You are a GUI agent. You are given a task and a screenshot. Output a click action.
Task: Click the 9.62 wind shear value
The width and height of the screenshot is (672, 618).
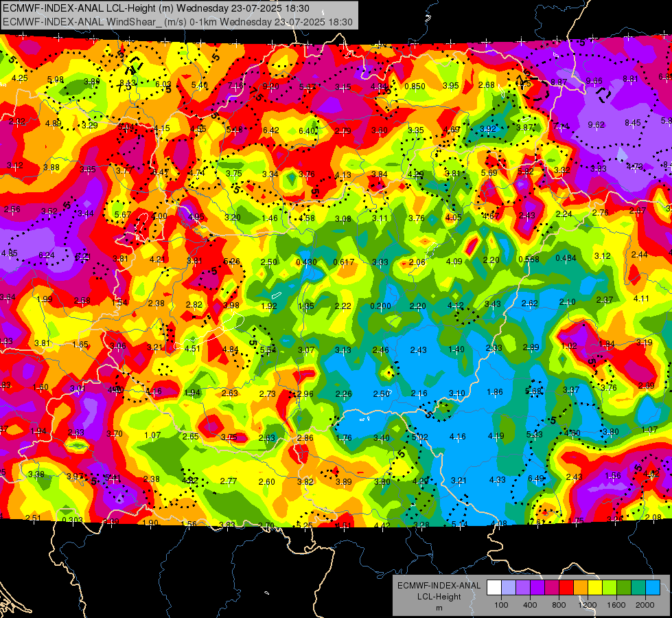(x=596, y=125)
